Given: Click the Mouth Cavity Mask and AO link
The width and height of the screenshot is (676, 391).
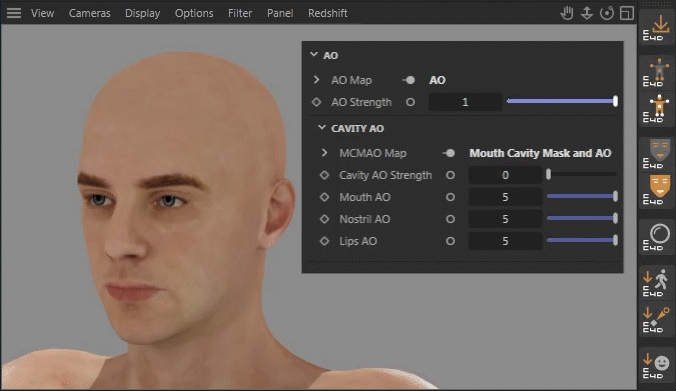Looking at the screenshot, I should [540, 153].
